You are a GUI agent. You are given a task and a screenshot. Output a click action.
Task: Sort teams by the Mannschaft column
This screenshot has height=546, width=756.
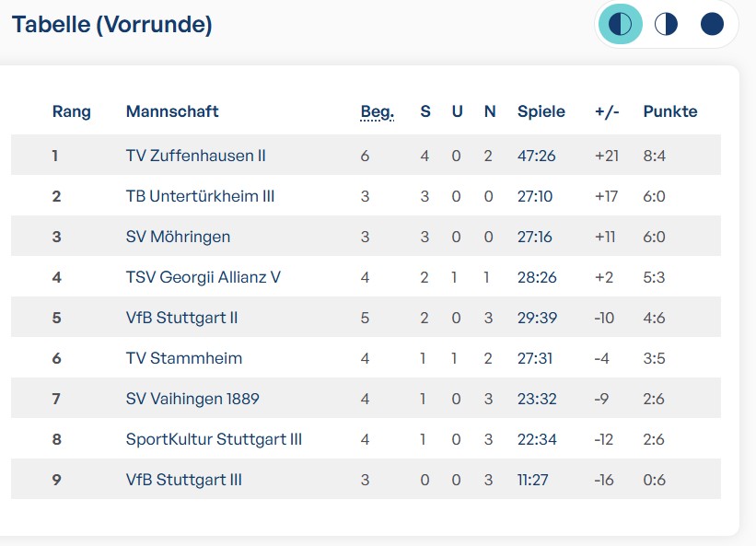click(172, 111)
